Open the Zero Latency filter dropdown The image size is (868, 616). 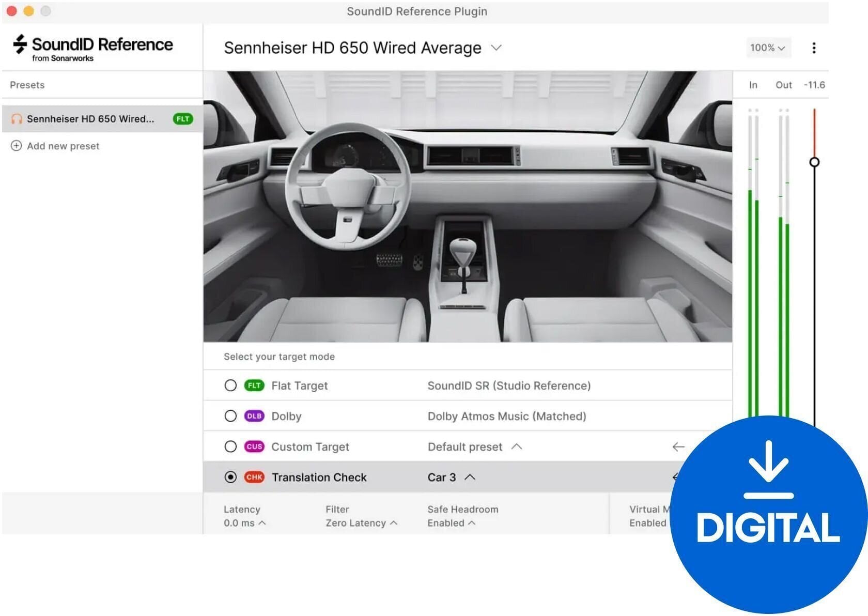tap(361, 523)
